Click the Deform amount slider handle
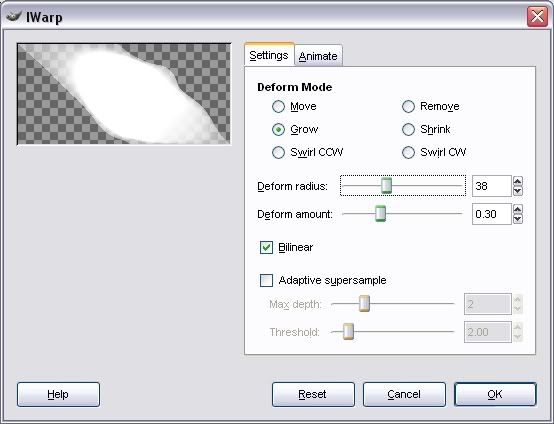 [x=381, y=214]
